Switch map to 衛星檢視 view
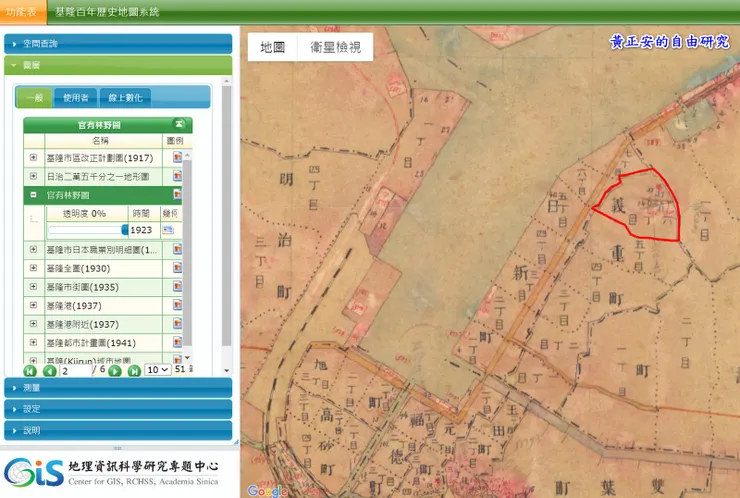This screenshot has height=498, width=740. coord(335,47)
